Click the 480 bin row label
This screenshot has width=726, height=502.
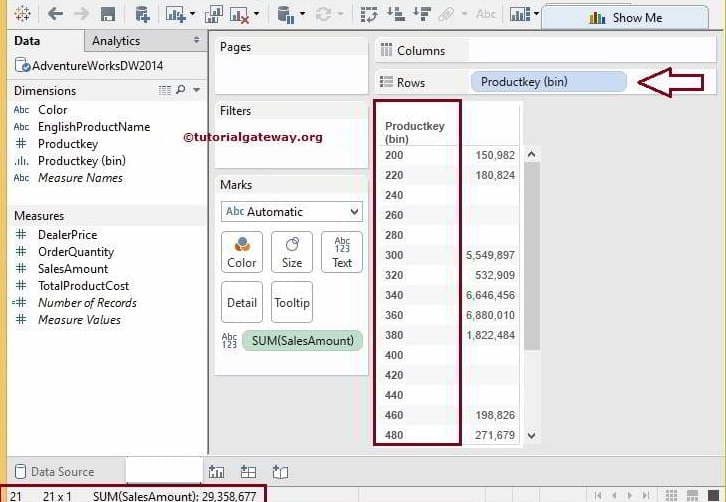394,435
